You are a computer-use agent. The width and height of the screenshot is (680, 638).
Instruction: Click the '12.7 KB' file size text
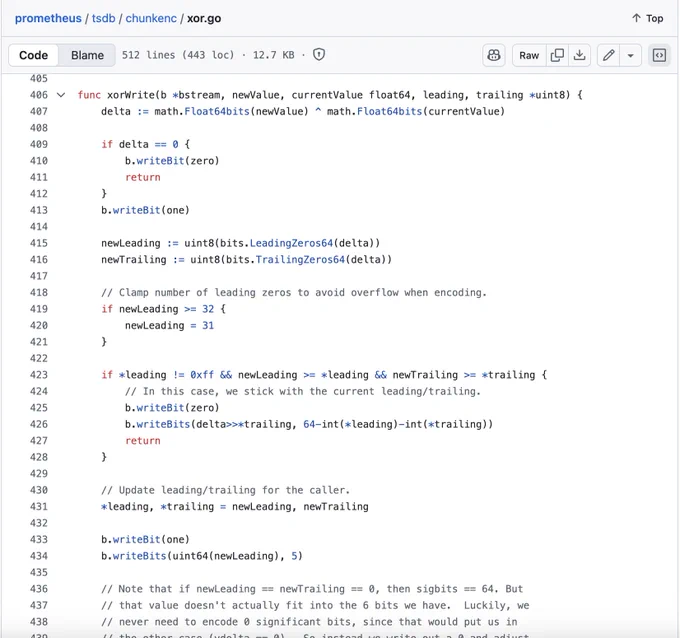tap(274, 55)
